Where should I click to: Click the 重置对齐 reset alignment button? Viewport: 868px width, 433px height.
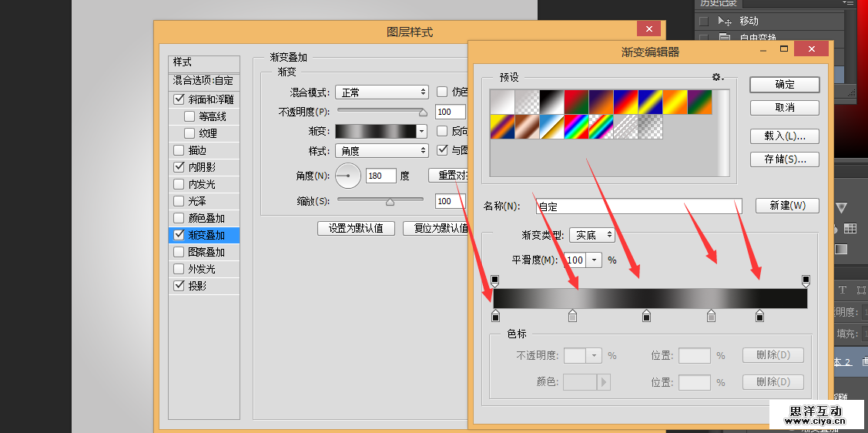click(449, 176)
